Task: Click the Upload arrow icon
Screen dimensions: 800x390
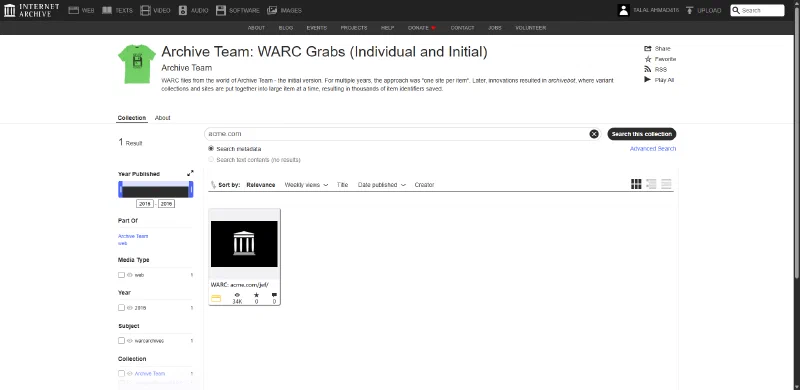Action: [690, 10]
